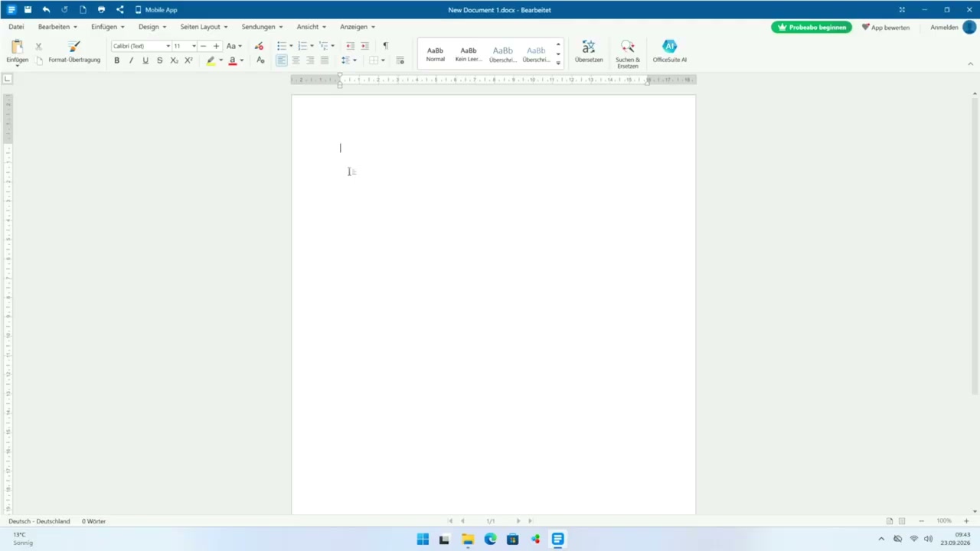Show or hide paragraph marks
This screenshot has height=551, width=980.
click(x=385, y=46)
